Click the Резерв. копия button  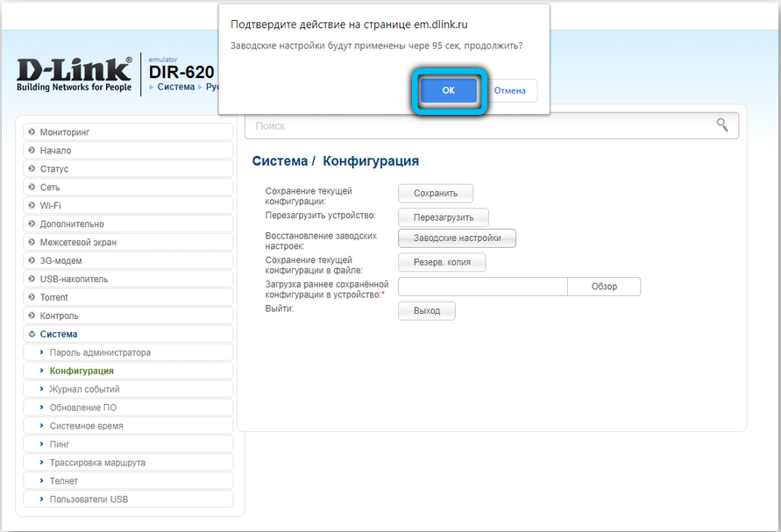pyautogui.click(x=442, y=262)
